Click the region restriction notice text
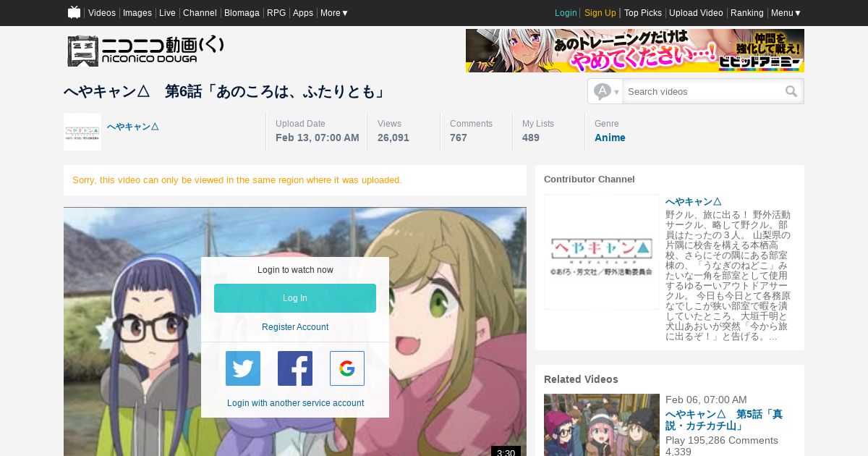868x456 pixels. (x=237, y=180)
